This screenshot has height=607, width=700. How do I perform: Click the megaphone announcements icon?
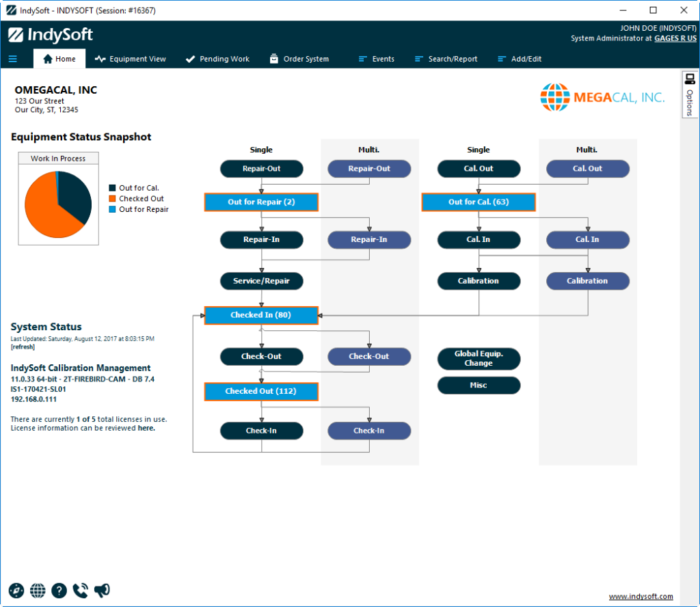tap(101, 590)
